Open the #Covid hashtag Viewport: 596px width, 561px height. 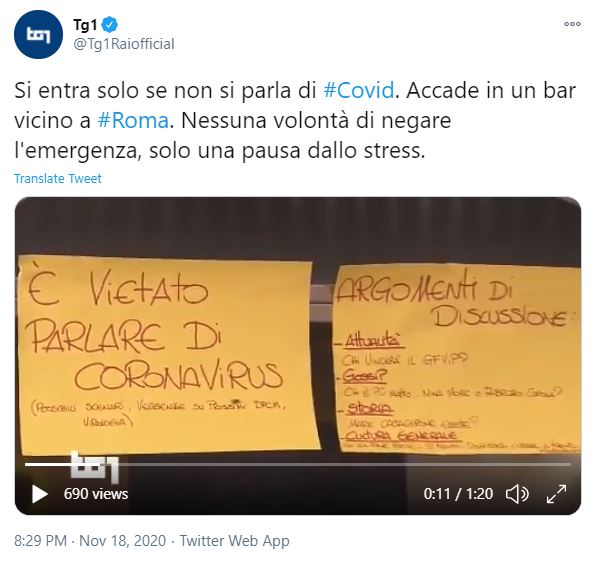(x=358, y=91)
